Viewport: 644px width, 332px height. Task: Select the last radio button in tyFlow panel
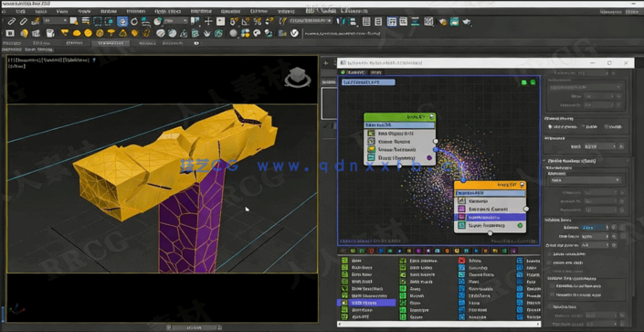(607, 127)
